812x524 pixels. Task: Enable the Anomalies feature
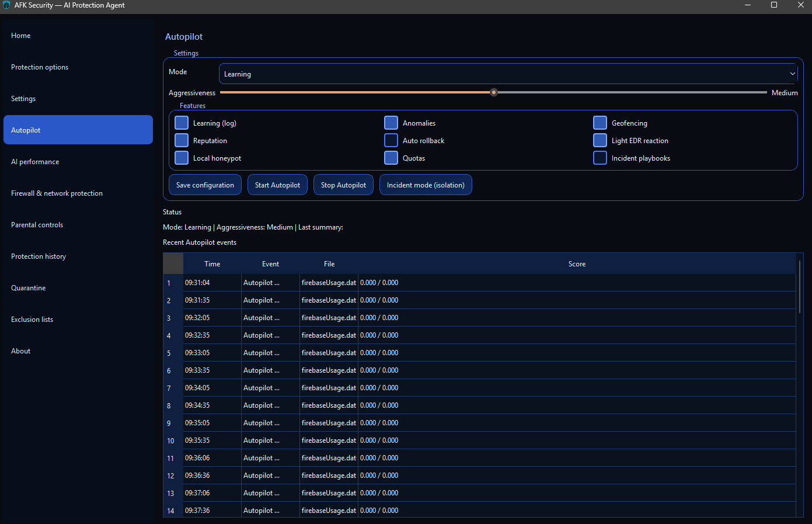(x=391, y=123)
